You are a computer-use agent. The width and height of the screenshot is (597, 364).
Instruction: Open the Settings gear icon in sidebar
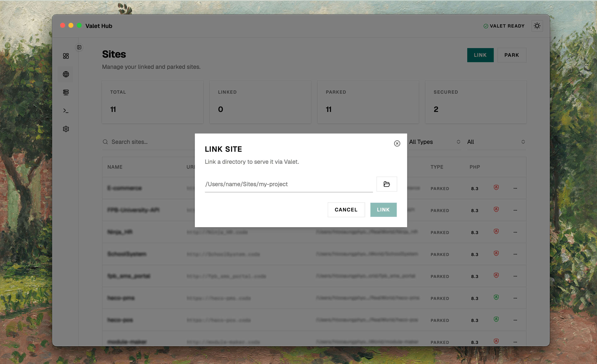point(66,129)
